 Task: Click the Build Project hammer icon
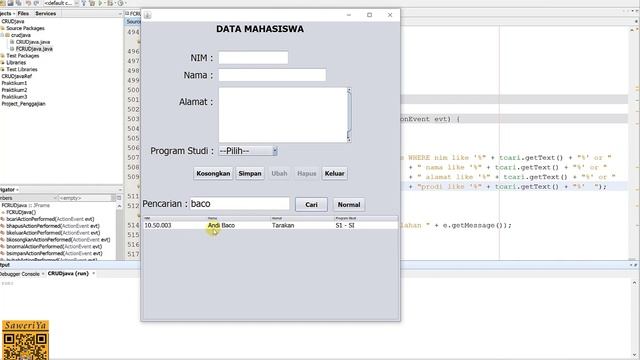(83, 2)
